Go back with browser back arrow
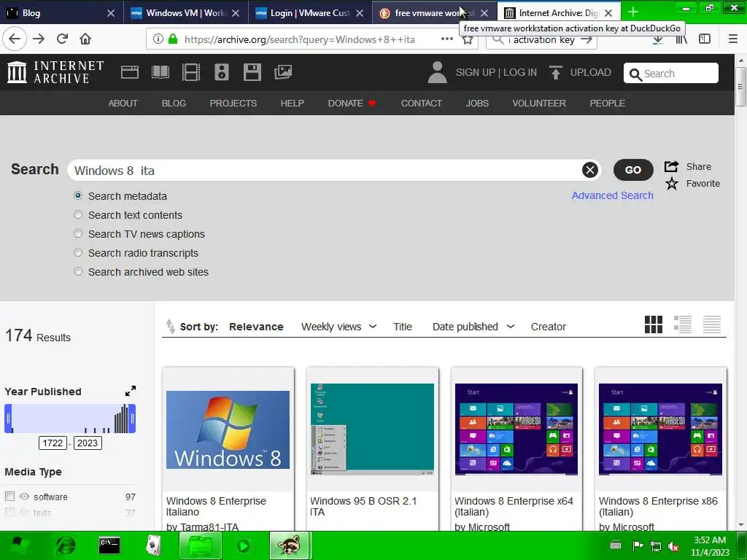Screen dimensions: 747x560 (15, 39)
